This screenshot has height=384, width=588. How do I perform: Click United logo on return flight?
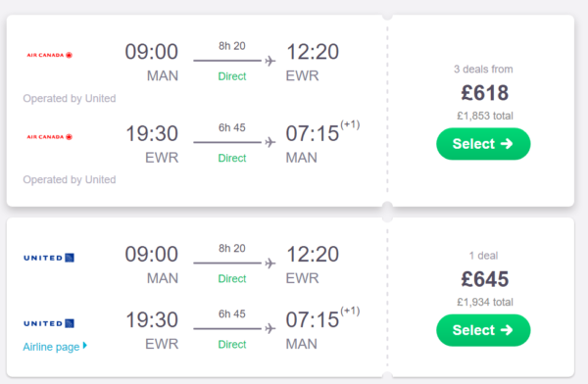[x=49, y=323]
